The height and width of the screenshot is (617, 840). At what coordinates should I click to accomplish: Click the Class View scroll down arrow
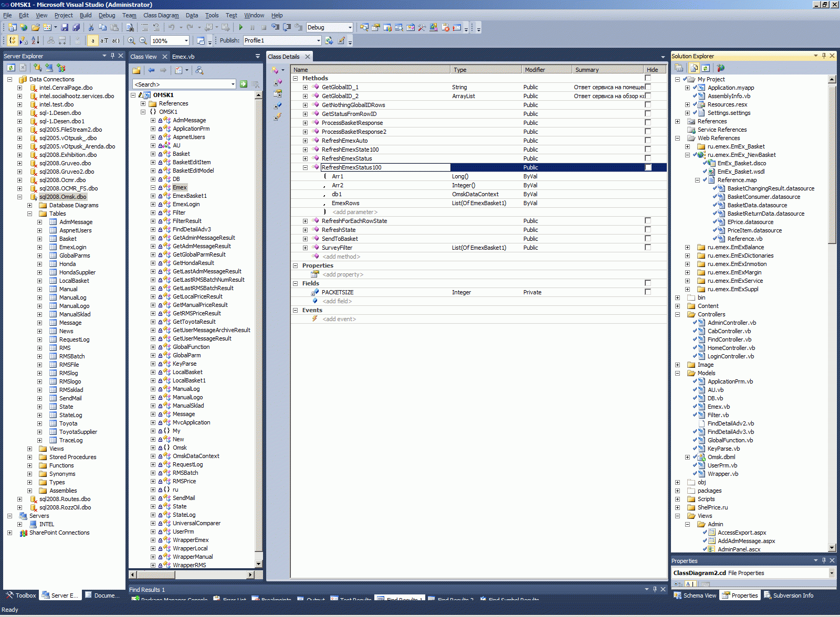258,564
